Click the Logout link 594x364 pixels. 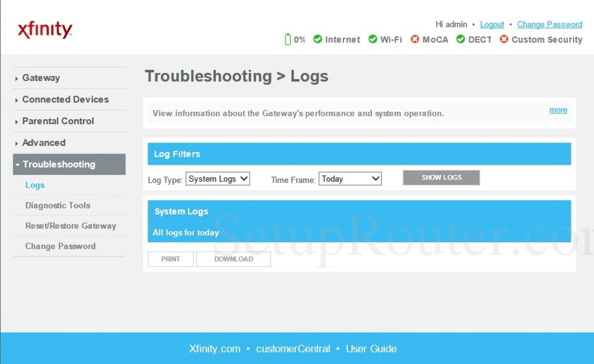492,24
